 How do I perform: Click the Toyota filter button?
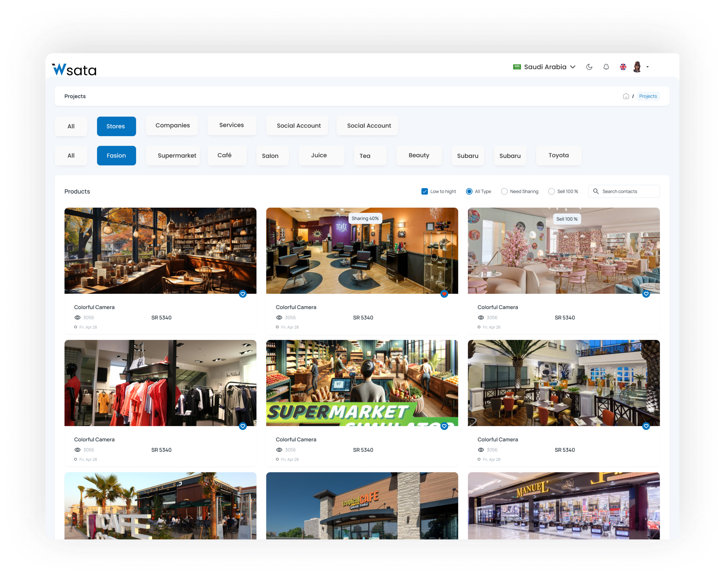point(559,155)
